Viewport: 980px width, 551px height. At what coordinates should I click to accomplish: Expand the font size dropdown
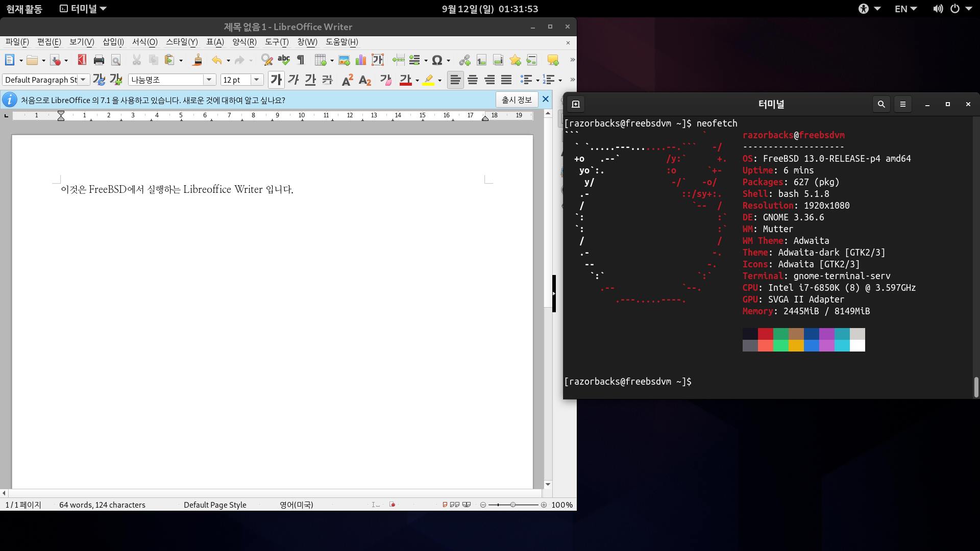point(257,80)
